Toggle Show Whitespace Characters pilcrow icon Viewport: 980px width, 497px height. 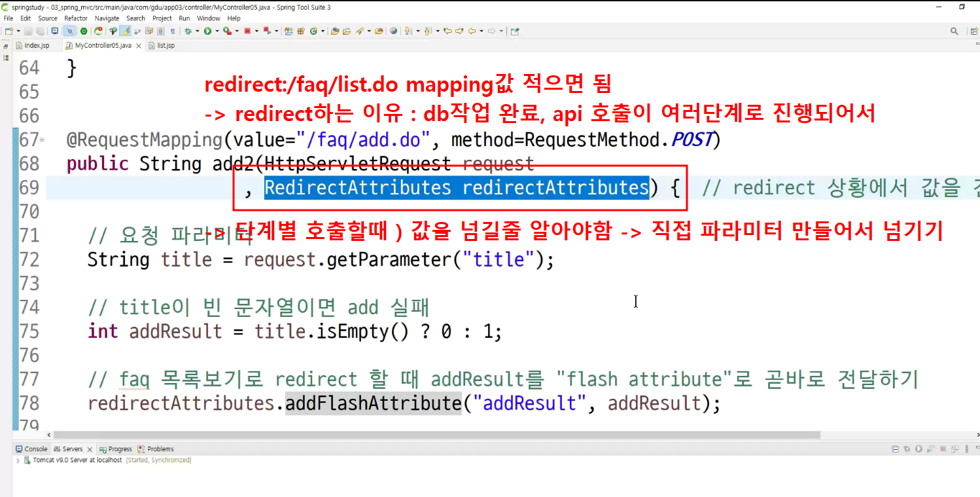[x=173, y=31]
